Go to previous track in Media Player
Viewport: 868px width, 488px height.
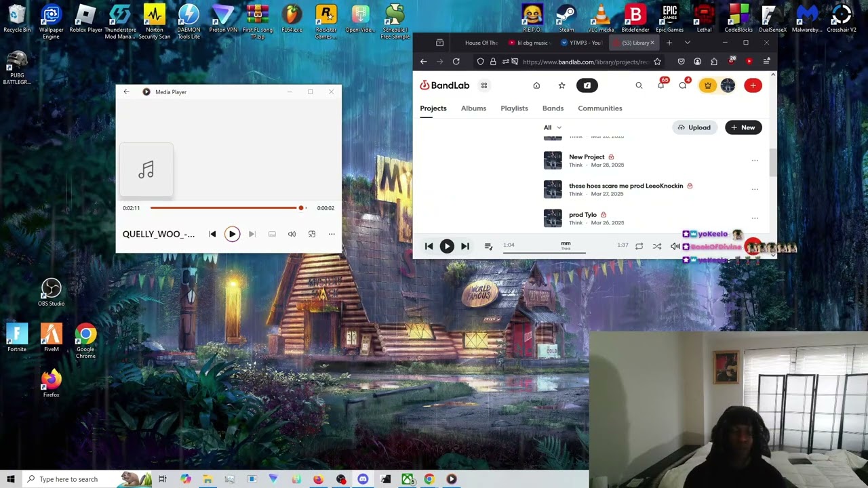click(x=212, y=234)
